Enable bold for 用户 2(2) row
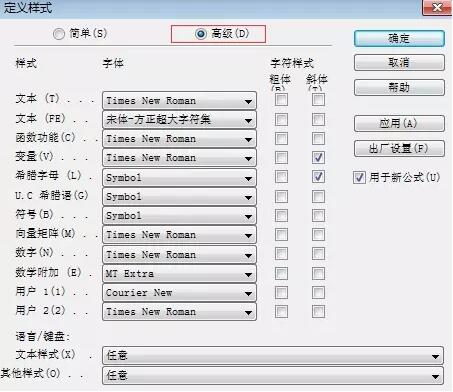Screen dimensions: 453x392 [281, 312]
